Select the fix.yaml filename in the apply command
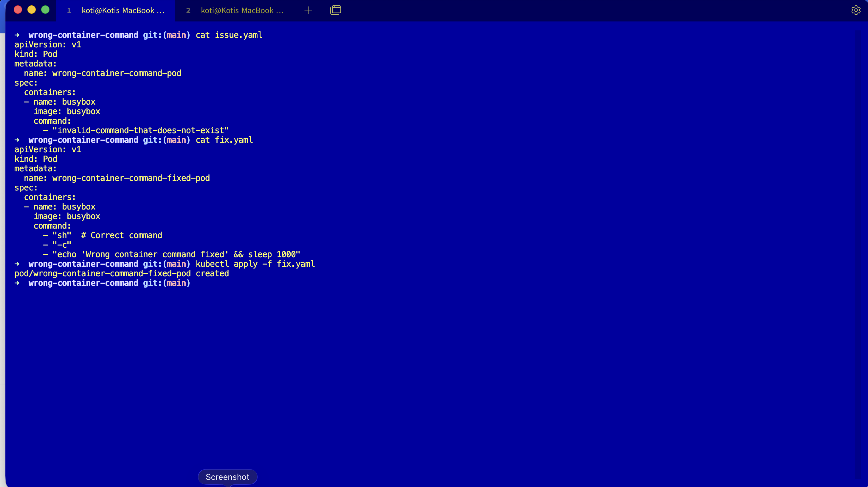Screen dimensions: 868x487 pyautogui.click(x=295, y=264)
